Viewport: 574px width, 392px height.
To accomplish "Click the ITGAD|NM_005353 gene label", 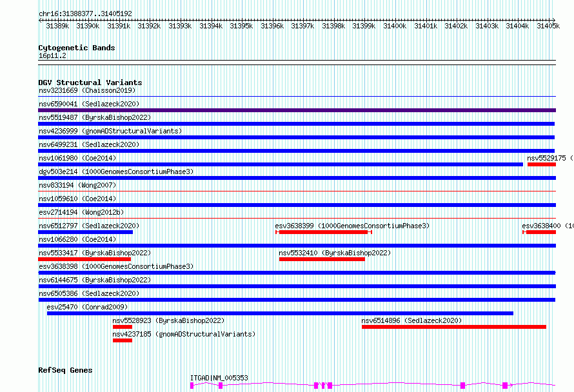I will [x=219, y=378].
